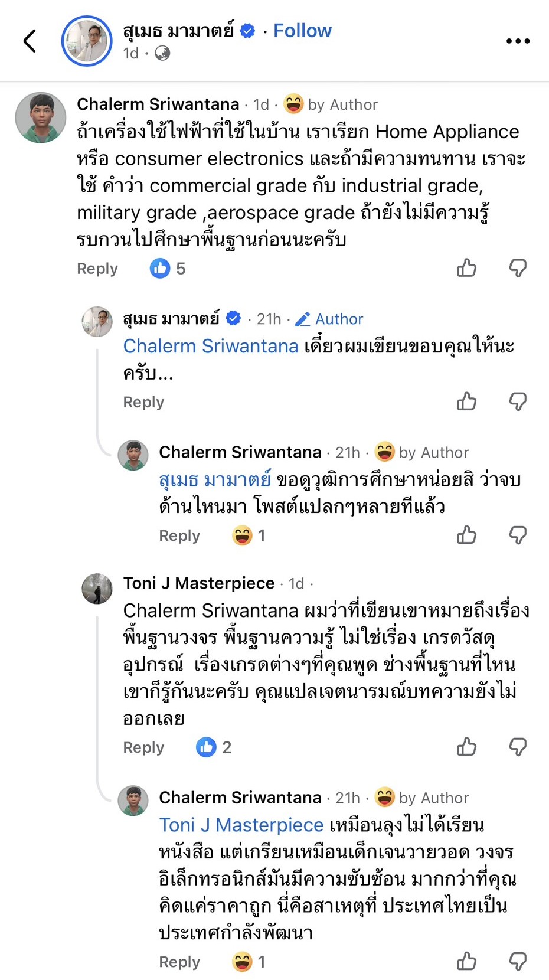Like Chalerm's reply about education degree
Image resolution: width=549 pixels, height=980 pixels.
[x=466, y=535]
